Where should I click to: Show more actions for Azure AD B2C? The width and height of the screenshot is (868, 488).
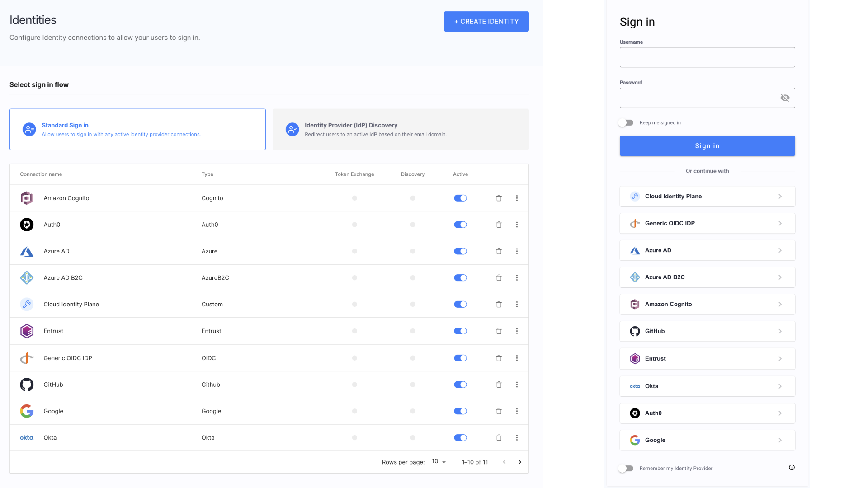click(x=517, y=278)
